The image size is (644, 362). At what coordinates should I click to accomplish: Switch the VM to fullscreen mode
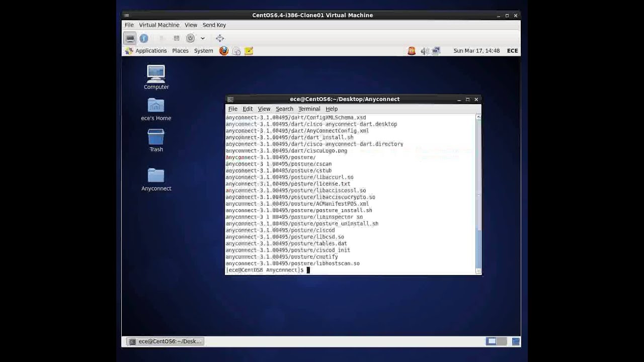[x=220, y=38]
